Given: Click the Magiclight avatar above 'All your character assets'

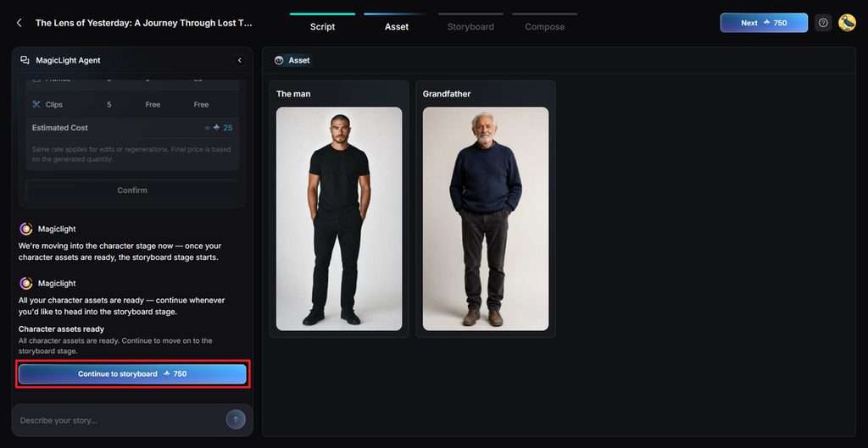Looking at the screenshot, I should click(x=26, y=283).
